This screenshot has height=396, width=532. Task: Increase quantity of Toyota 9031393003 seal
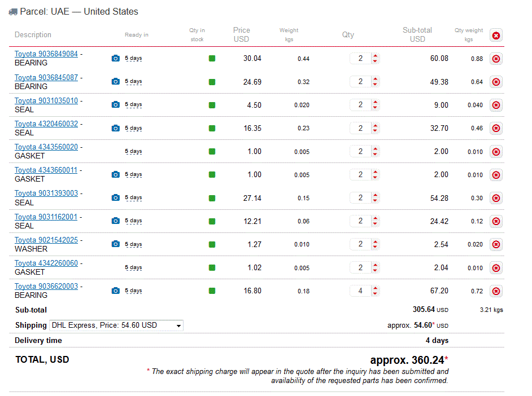click(375, 195)
